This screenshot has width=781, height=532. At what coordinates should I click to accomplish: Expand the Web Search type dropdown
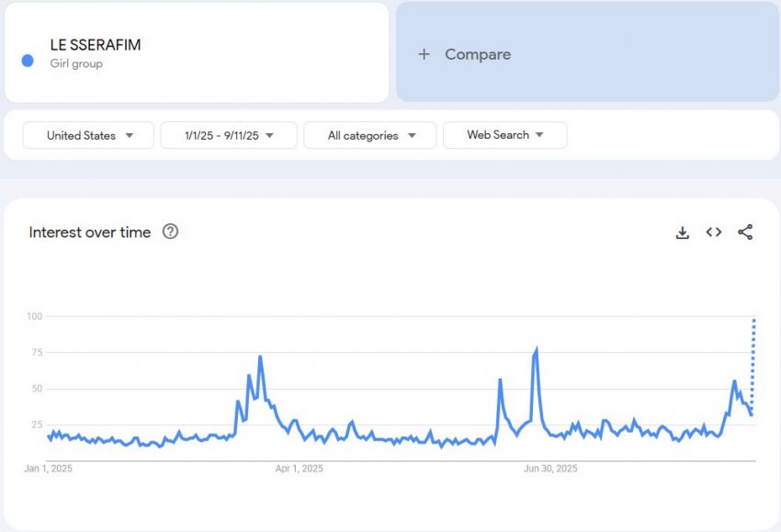(x=505, y=135)
